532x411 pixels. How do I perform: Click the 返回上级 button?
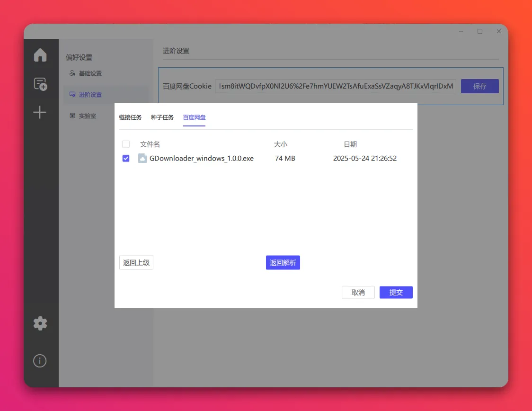pos(136,263)
